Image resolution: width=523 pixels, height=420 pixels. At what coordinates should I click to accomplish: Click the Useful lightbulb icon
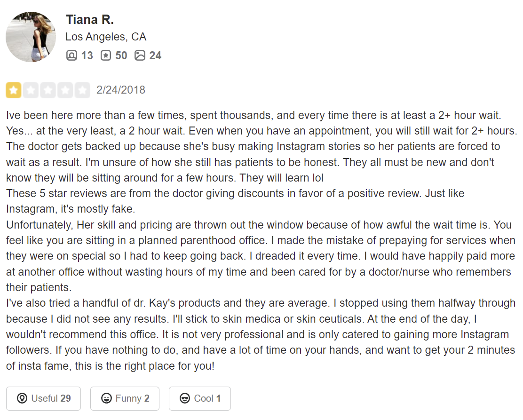pyautogui.click(x=22, y=398)
